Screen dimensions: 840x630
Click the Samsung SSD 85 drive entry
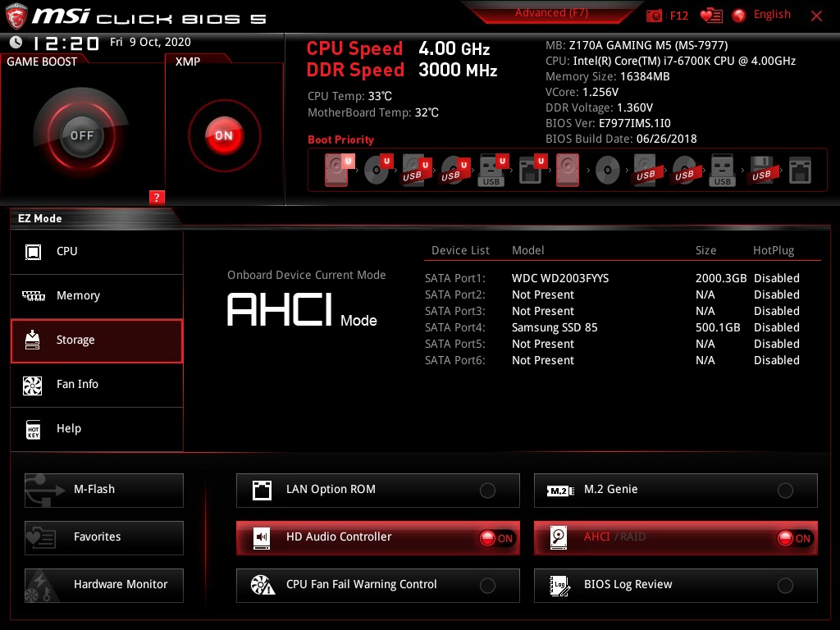point(555,327)
